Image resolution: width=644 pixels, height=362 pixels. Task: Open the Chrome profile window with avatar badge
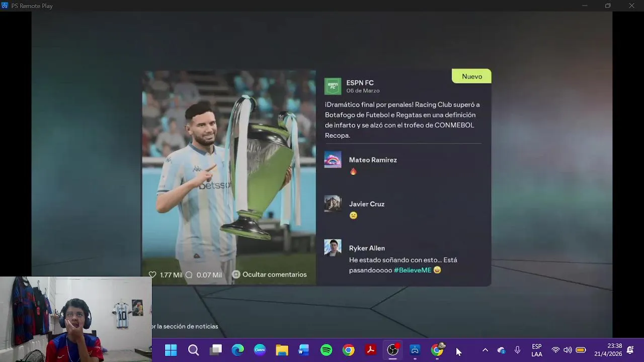[x=438, y=350]
